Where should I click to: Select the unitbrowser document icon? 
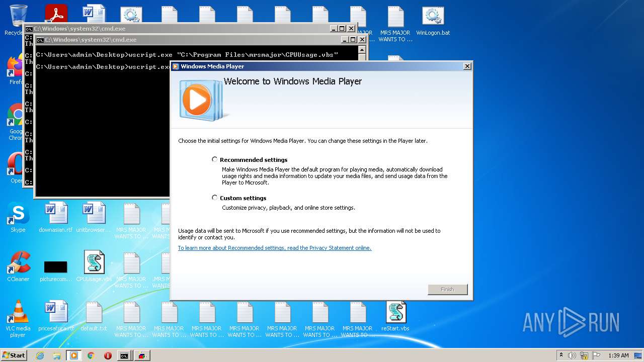point(94,218)
